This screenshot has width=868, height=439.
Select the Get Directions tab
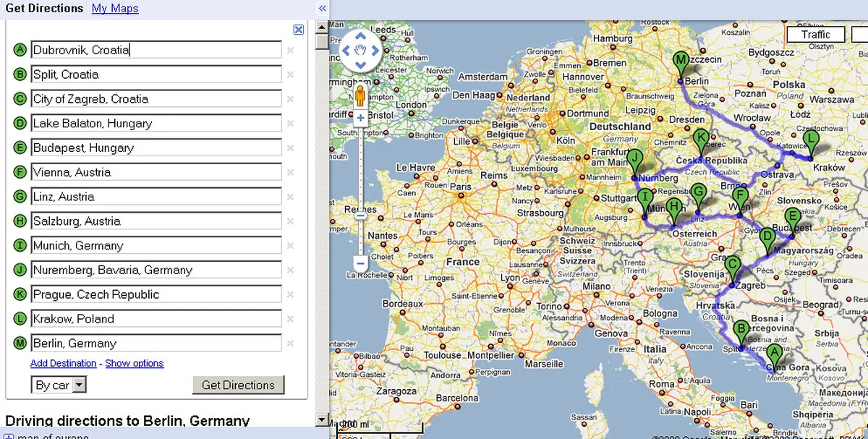(44, 9)
